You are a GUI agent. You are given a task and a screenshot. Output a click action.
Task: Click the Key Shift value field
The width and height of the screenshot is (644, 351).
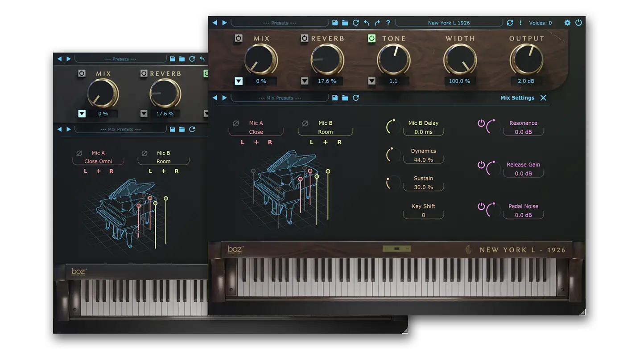point(423,215)
